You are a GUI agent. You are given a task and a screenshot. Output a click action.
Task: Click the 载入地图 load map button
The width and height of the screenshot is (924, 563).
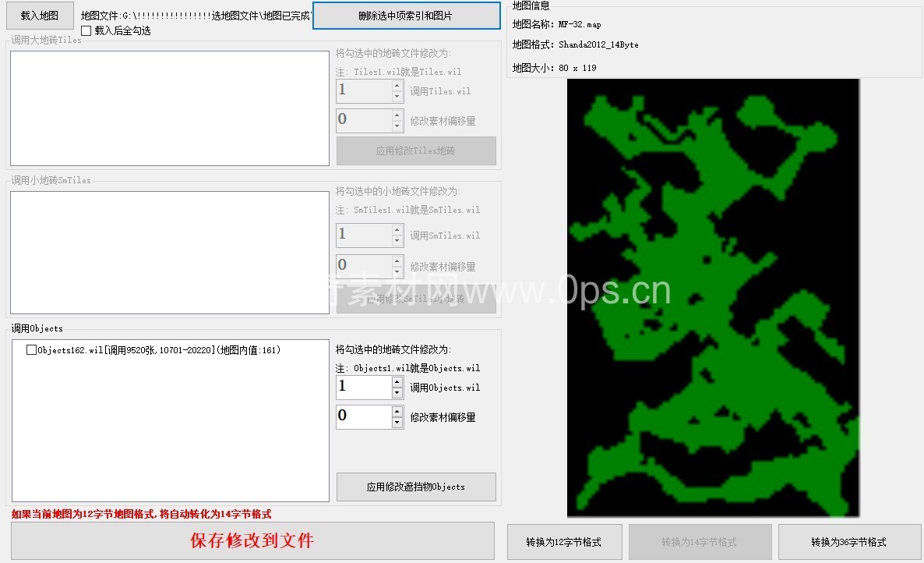[x=40, y=16]
